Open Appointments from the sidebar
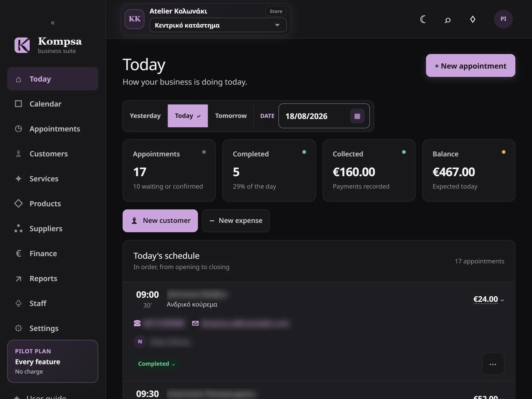This screenshot has height=399, width=532. [53, 129]
